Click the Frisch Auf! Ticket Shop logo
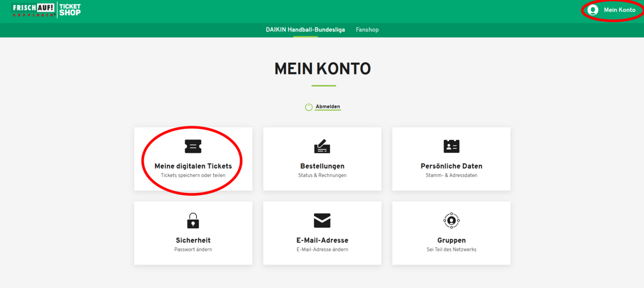Image resolution: width=644 pixels, height=307 pixels. tap(47, 10)
